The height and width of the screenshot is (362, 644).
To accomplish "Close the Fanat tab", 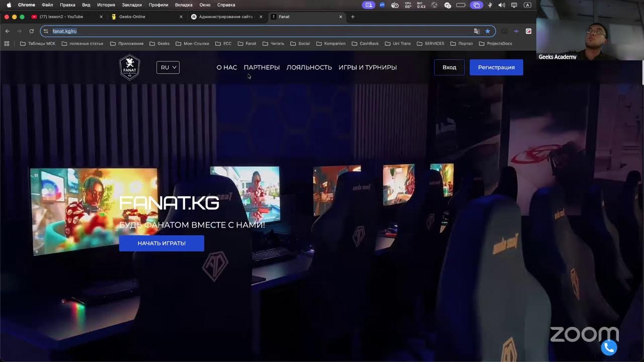I will tap(341, 17).
